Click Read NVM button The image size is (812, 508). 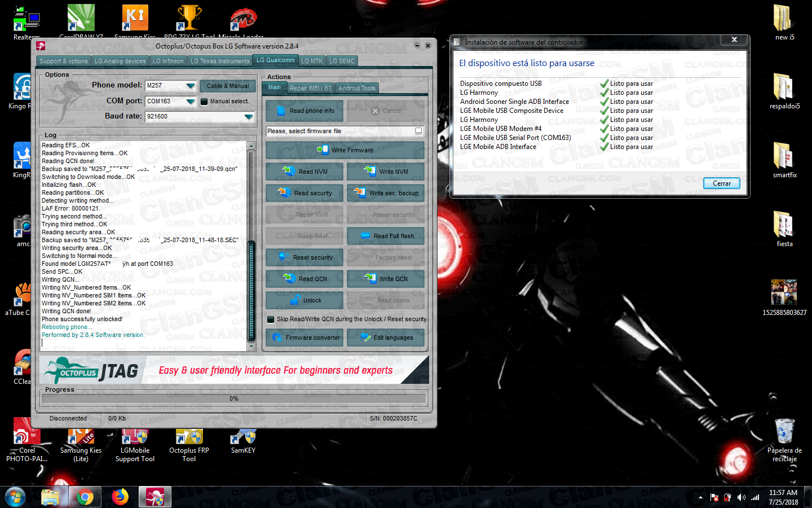pyautogui.click(x=304, y=172)
